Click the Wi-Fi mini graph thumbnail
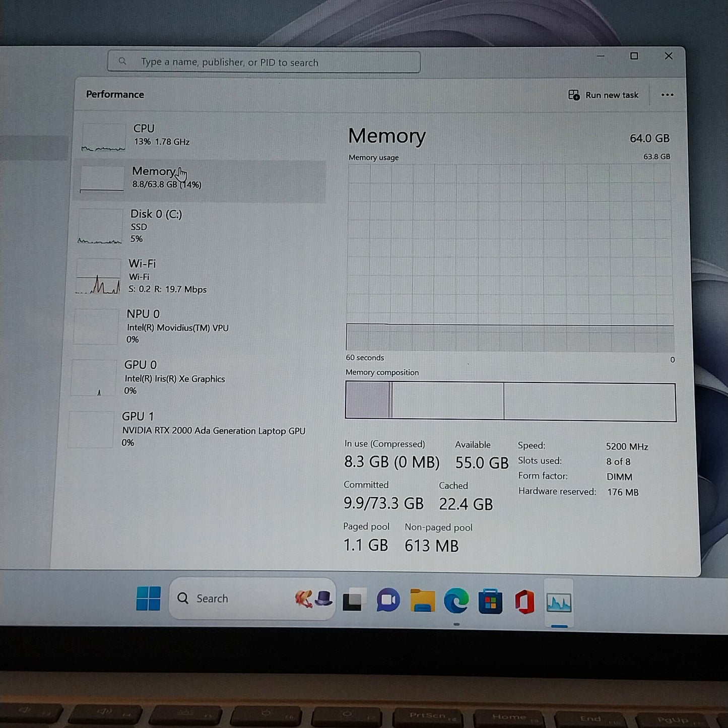 tap(98, 277)
